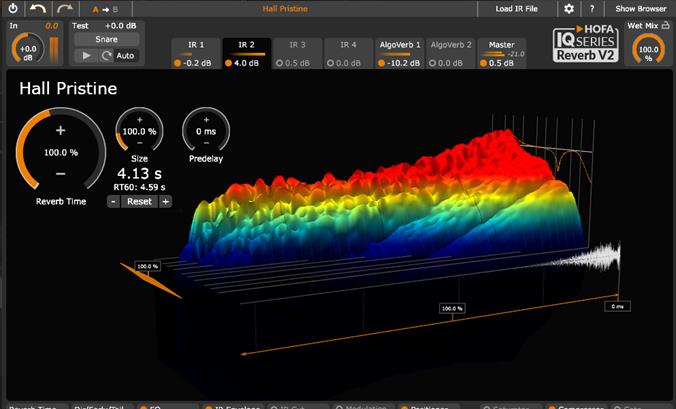676x409 pixels.
Task: Click the 4.13 s reverb length value
Action: 139,174
